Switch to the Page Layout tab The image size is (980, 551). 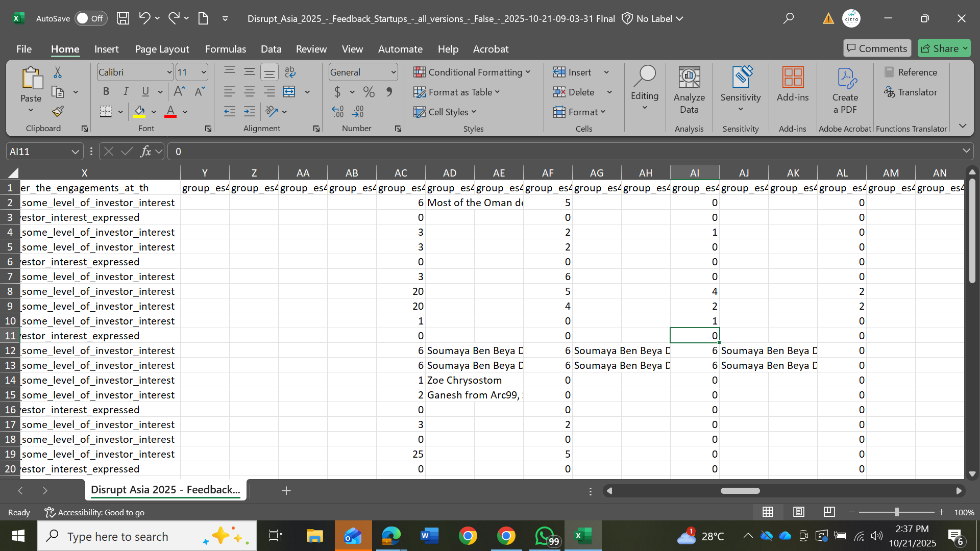click(162, 49)
